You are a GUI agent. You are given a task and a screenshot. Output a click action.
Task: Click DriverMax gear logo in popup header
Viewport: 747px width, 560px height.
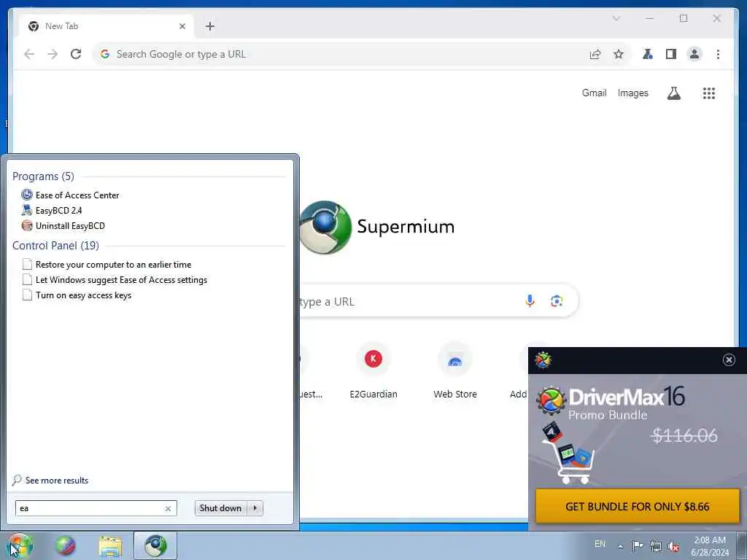[543, 360]
